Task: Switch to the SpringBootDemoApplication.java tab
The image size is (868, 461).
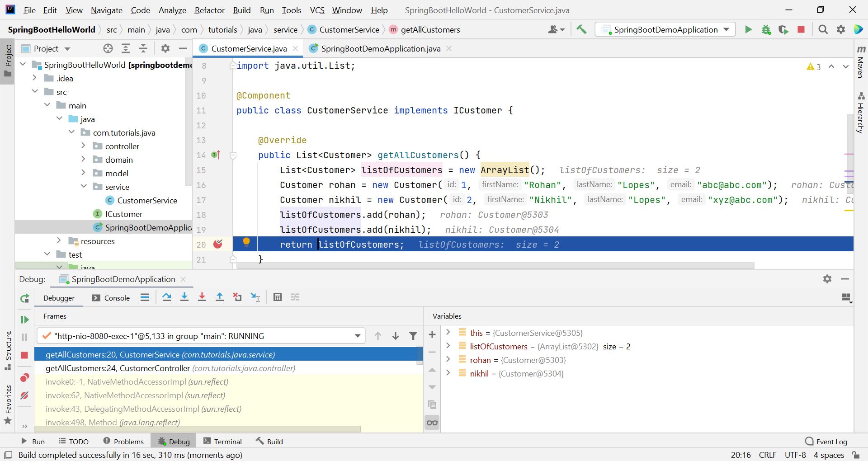Action: [380, 48]
